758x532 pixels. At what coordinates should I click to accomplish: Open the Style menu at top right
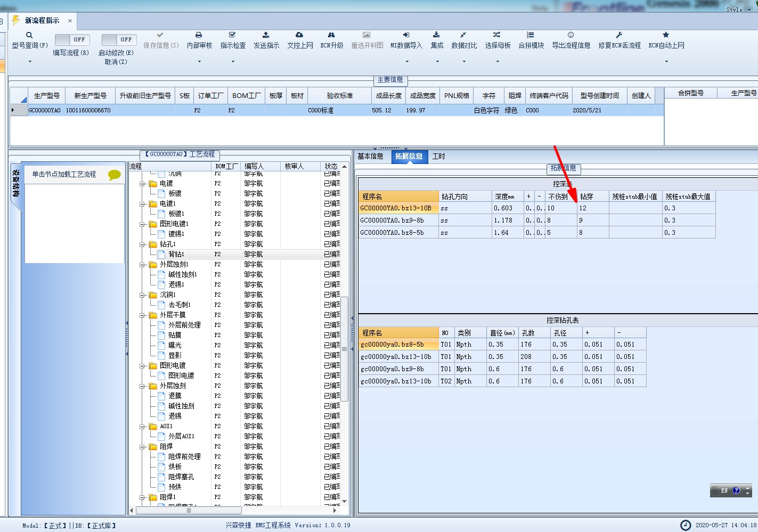[738, 10]
